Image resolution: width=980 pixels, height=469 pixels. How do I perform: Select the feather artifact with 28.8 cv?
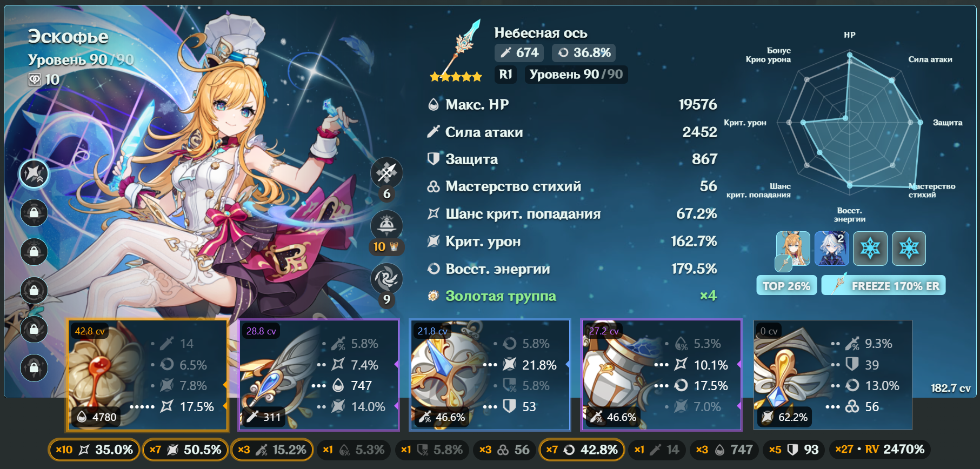click(319, 376)
